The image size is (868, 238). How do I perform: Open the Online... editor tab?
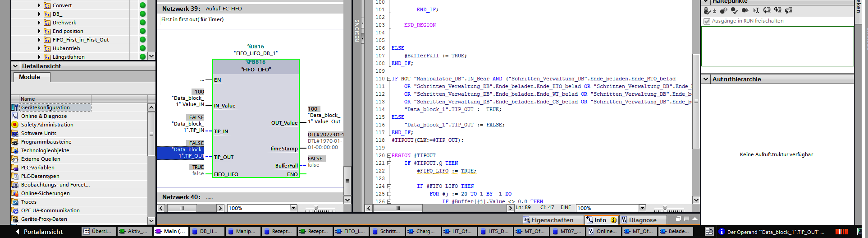pyautogui.click(x=603, y=231)
